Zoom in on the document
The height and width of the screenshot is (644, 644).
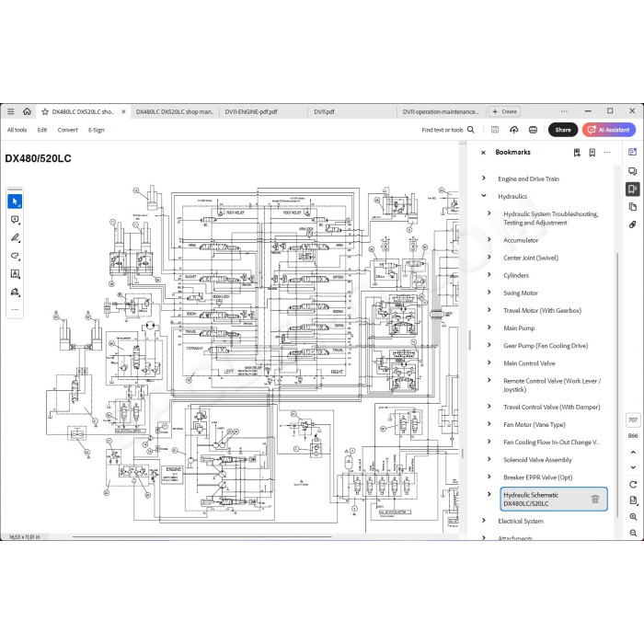[x=633, y=517]
